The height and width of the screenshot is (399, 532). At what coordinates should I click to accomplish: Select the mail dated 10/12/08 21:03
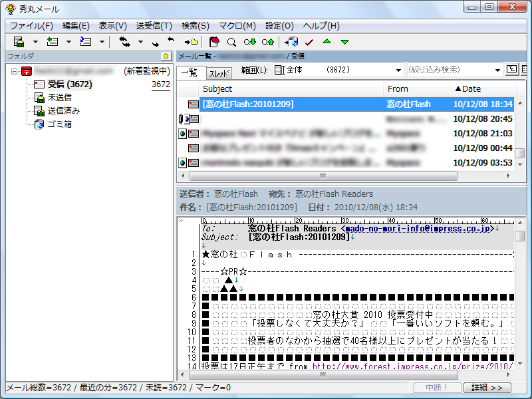coord(345,134)
